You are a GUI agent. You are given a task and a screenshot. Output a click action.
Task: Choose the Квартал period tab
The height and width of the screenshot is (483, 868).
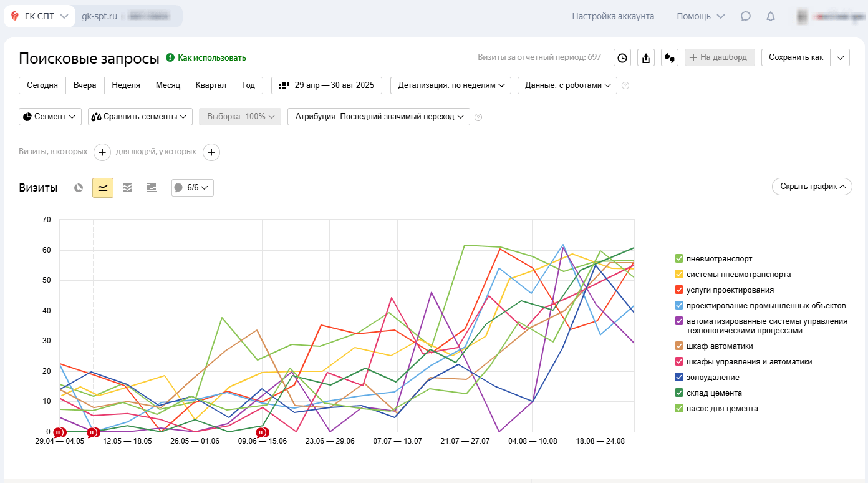click(x=211, y=85)
